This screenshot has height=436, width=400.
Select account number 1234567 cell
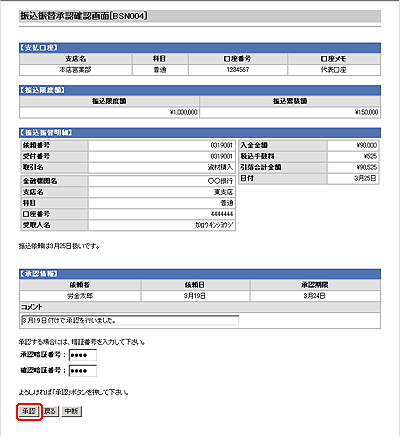[238, 70]
